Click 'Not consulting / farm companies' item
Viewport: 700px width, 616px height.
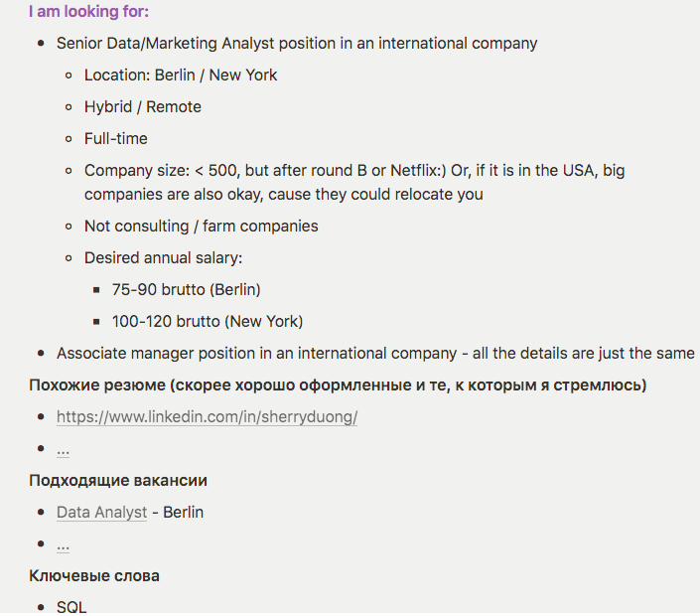point(202,226)
